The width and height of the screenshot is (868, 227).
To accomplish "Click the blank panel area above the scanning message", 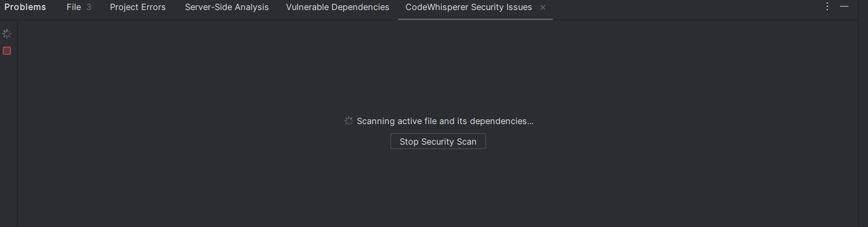I will [438, 69].
